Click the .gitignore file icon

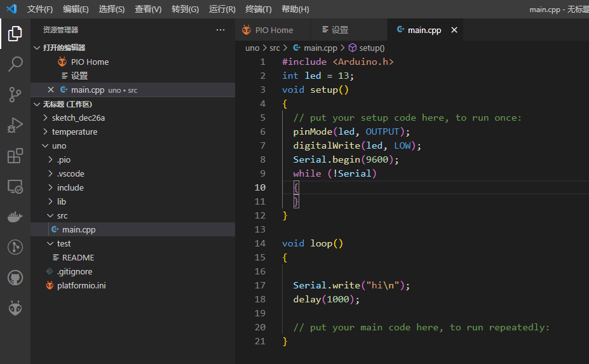click(x=49, y=271)
